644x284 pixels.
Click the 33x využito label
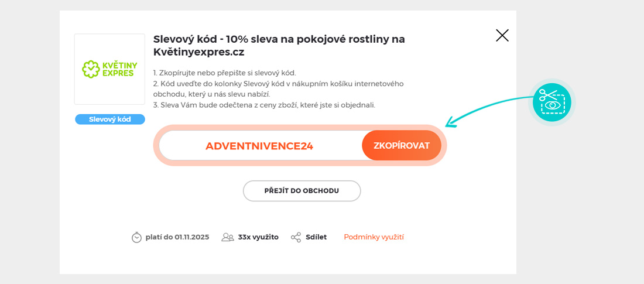258,237
